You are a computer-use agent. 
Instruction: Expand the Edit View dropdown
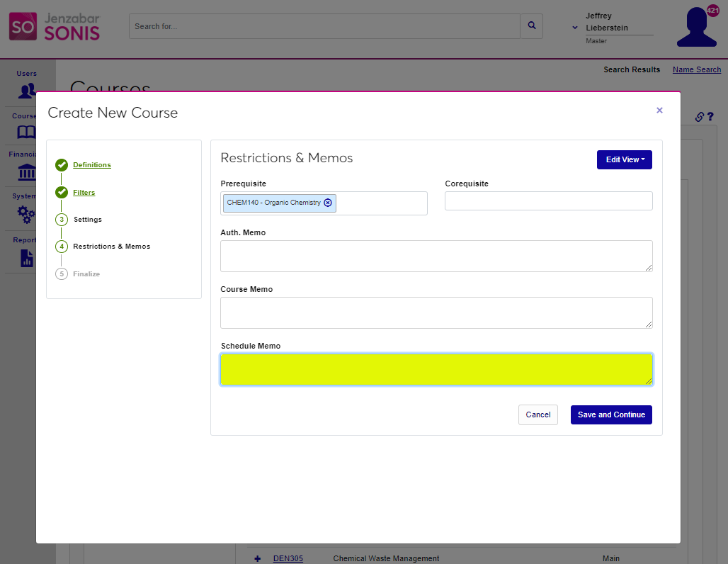pos(624,160)
